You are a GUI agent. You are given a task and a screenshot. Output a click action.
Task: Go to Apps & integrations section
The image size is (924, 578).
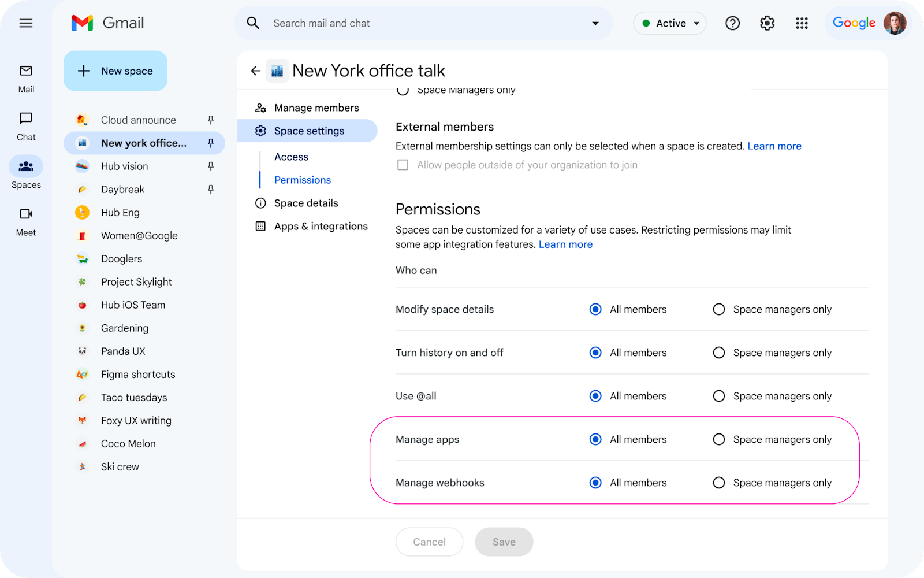pyautogui.click(x=321, y=226)
